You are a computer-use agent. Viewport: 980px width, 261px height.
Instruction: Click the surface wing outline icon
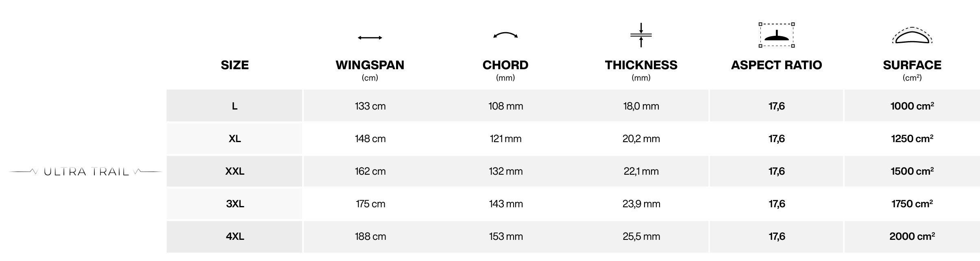(x=912, y=35)
